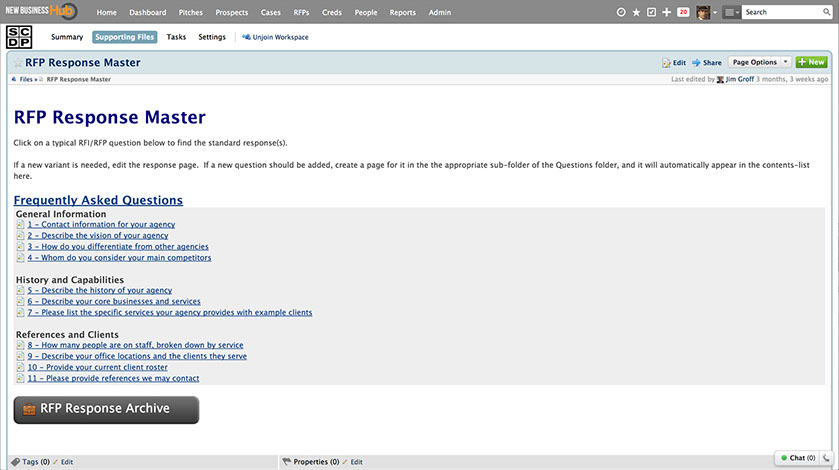Open the favorites star in the top bar

pyautogui.click(x=636, y=12)
